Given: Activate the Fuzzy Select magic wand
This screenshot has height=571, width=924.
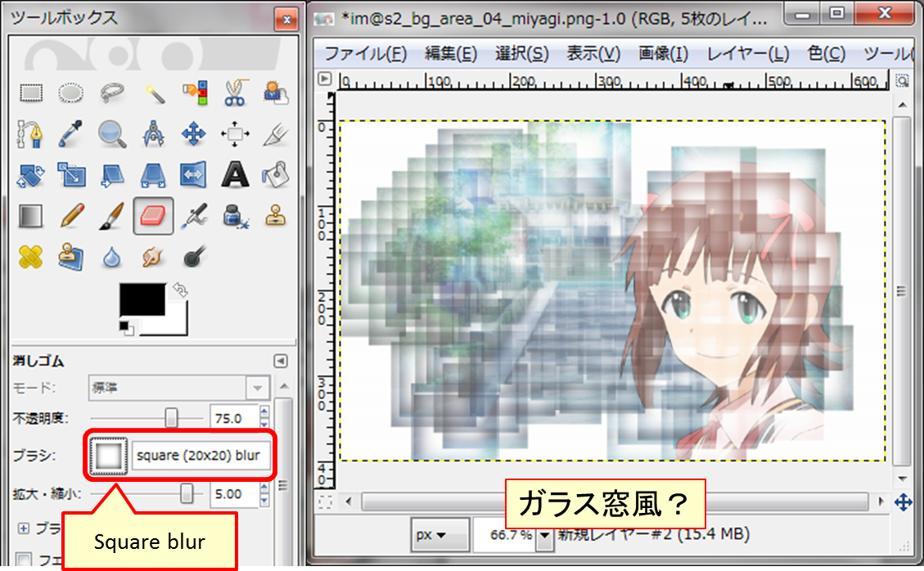Looking at the screenshot, I should pos(153,93).
